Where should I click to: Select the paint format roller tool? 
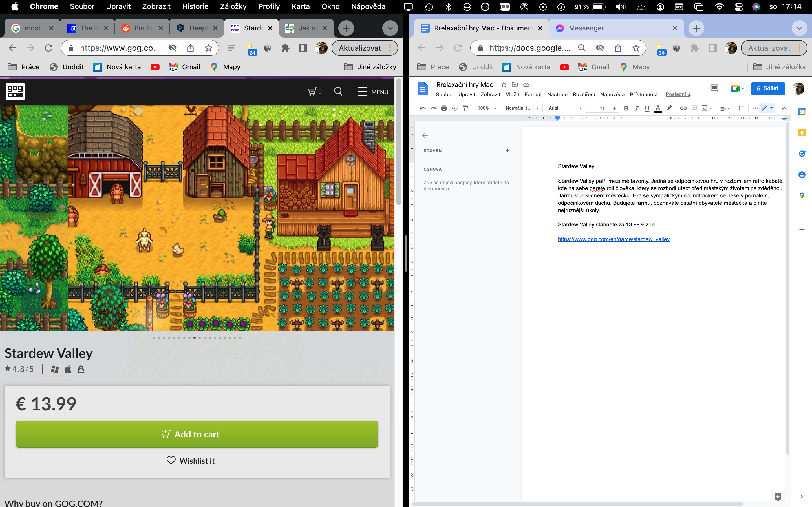point(465,108)
